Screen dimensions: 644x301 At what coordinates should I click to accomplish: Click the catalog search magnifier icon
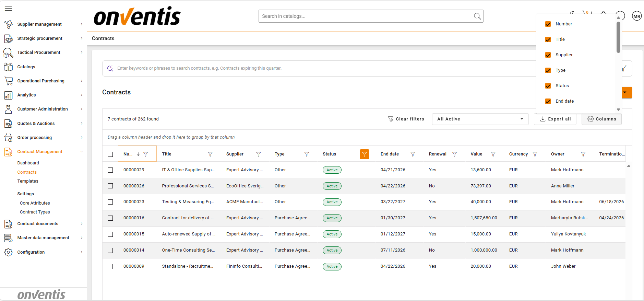pyautogui.click(x=477, y=16)
